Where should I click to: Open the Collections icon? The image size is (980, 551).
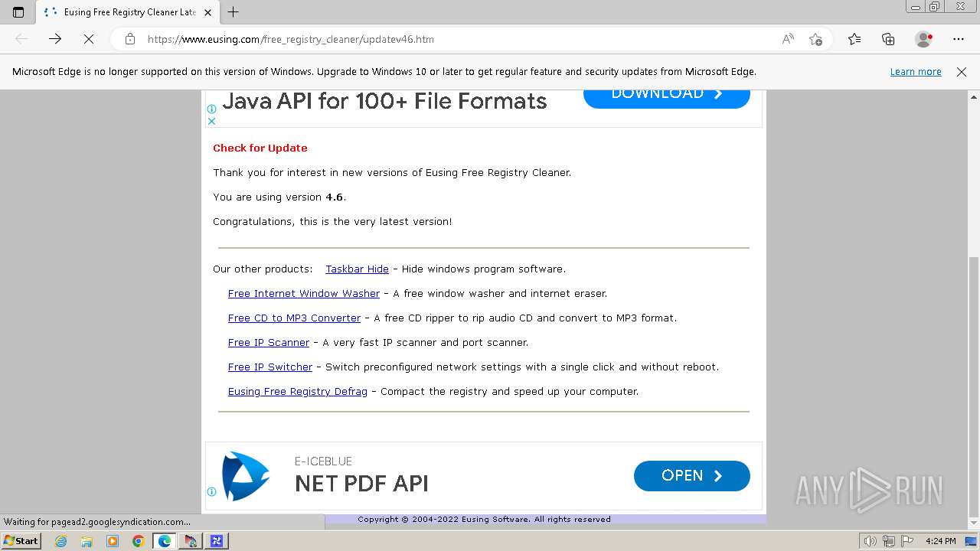pyautogui.click(x=888, y=39)
